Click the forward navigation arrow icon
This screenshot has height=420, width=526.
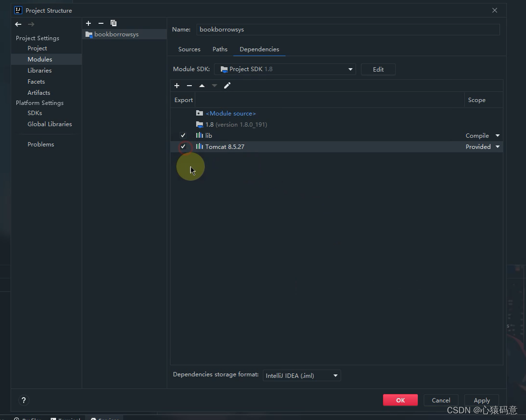pyautogui.click(x=31, y=24)
